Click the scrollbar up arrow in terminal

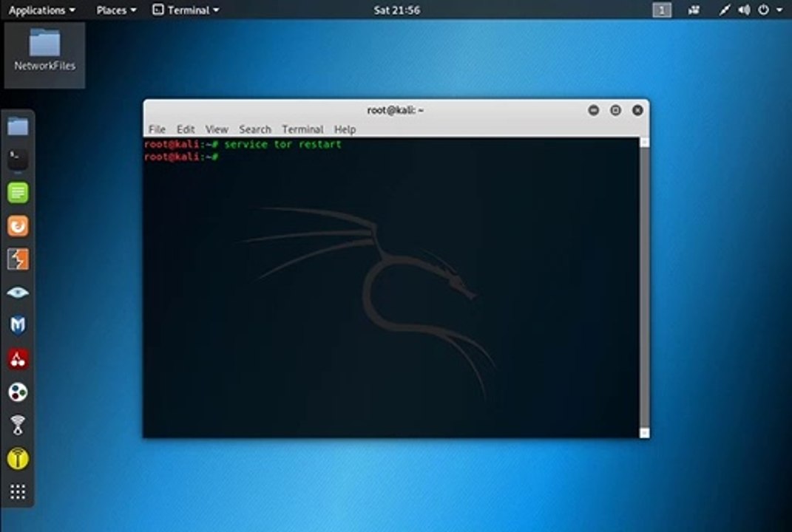(645, 143)
